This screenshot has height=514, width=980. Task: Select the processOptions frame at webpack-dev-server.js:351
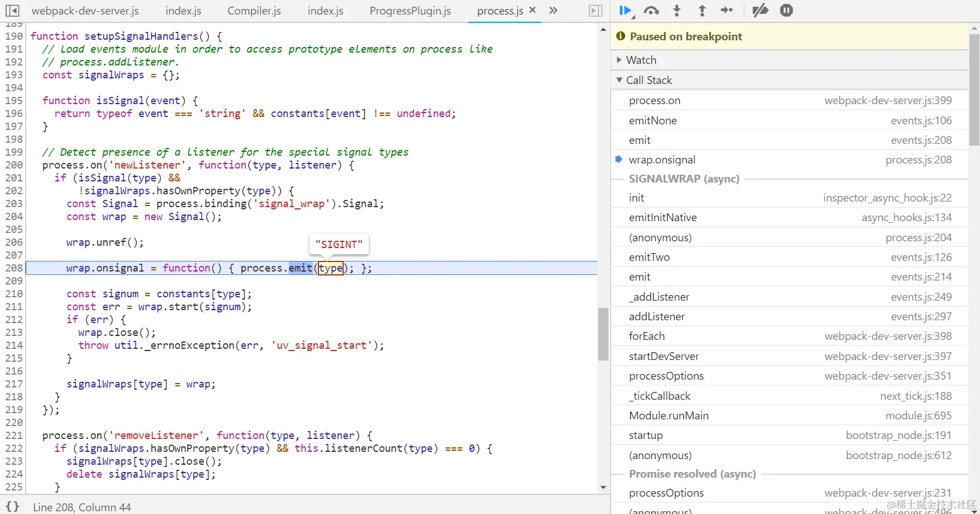click(789, 376)
